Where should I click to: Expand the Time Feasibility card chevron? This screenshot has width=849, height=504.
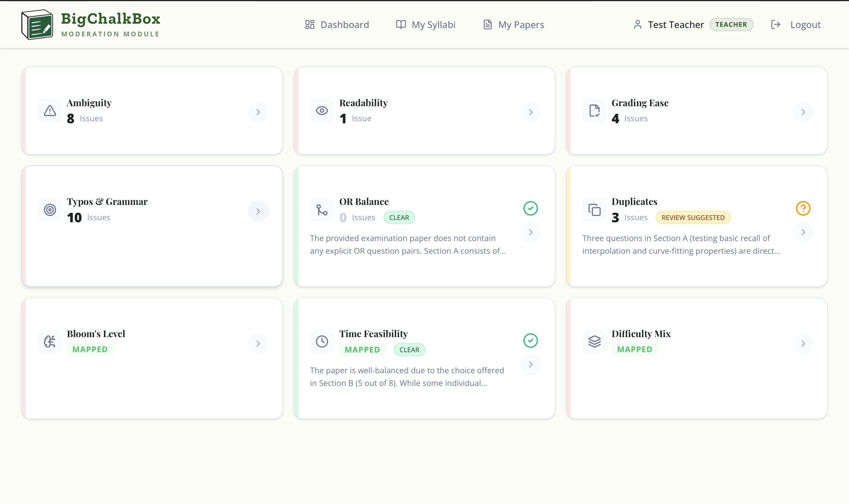coord(531,364)
